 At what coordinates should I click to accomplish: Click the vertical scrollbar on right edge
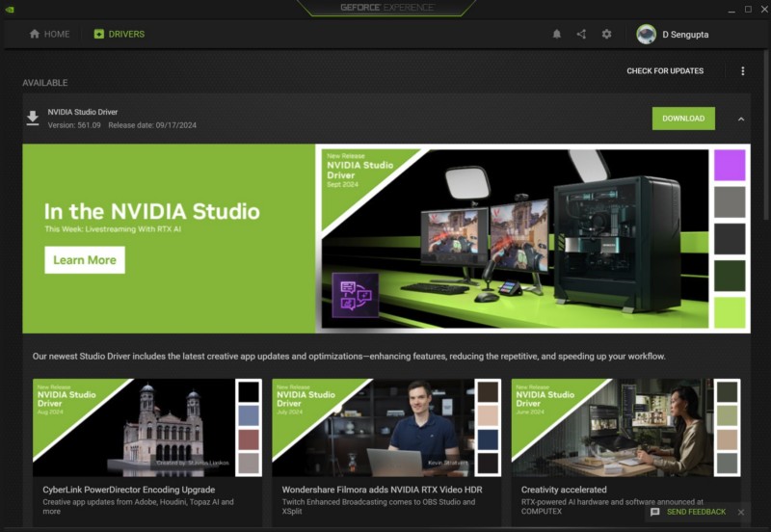click(766, 135)
